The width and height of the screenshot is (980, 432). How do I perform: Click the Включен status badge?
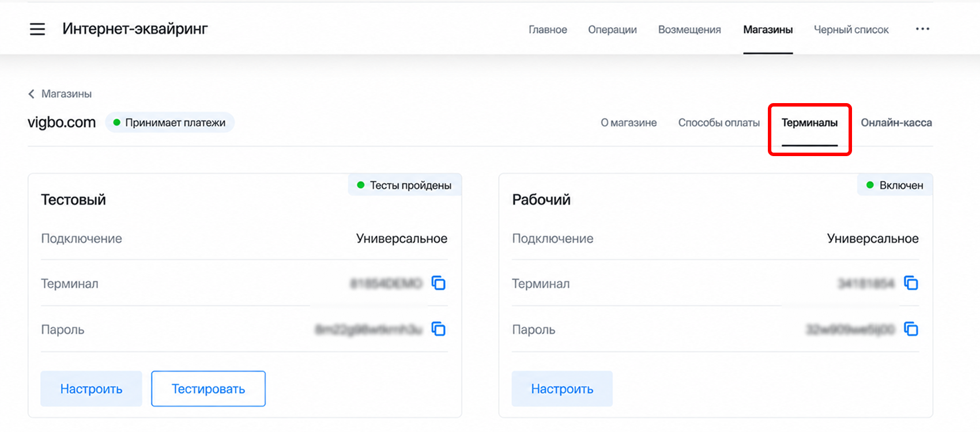point(895,185)
